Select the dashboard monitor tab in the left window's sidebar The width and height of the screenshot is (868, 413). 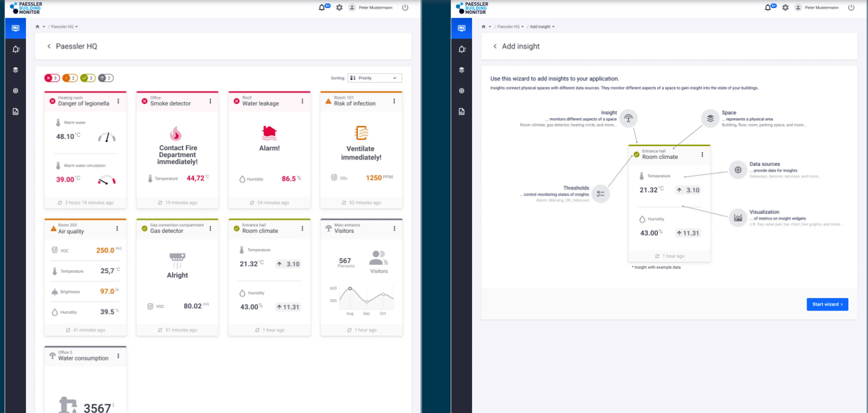[16, 28]
